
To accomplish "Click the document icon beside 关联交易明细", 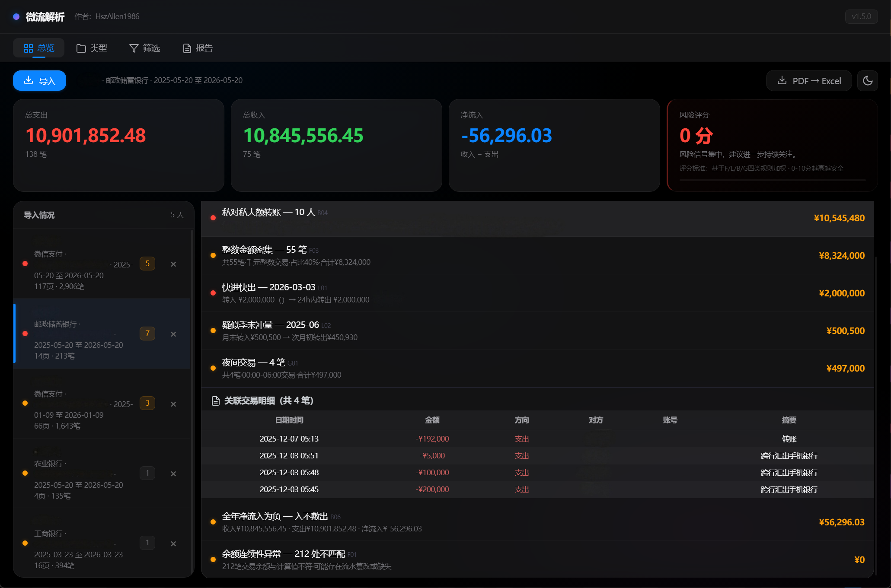I will (x=215, y=401).
